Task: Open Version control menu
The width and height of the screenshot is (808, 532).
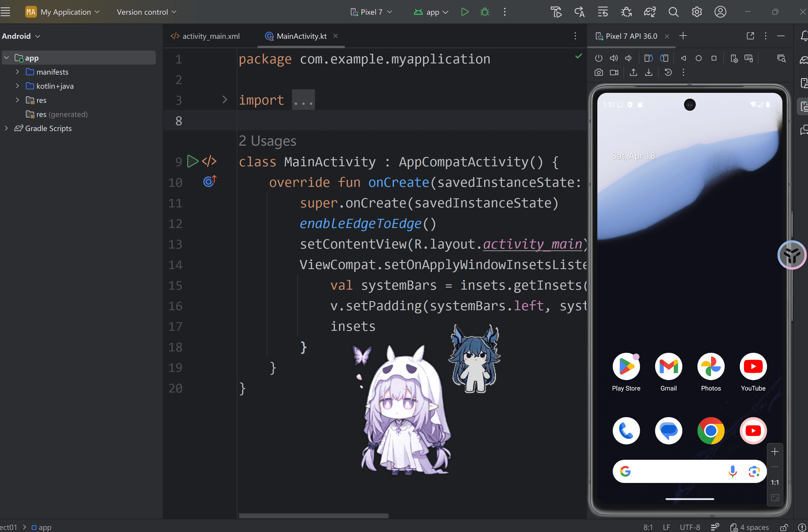Action: (146, 12)
